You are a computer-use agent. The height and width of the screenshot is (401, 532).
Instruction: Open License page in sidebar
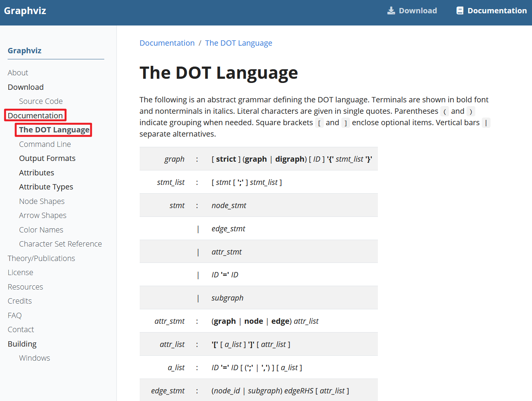[21, 272]
